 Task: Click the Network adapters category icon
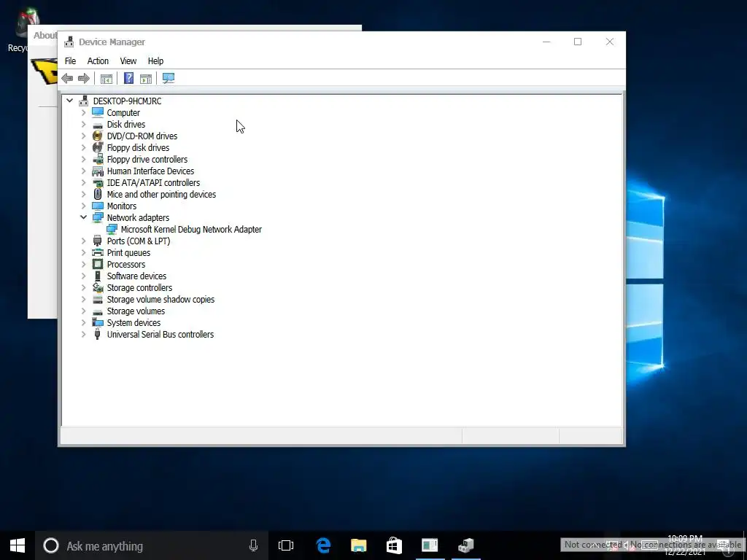[98, 217]
